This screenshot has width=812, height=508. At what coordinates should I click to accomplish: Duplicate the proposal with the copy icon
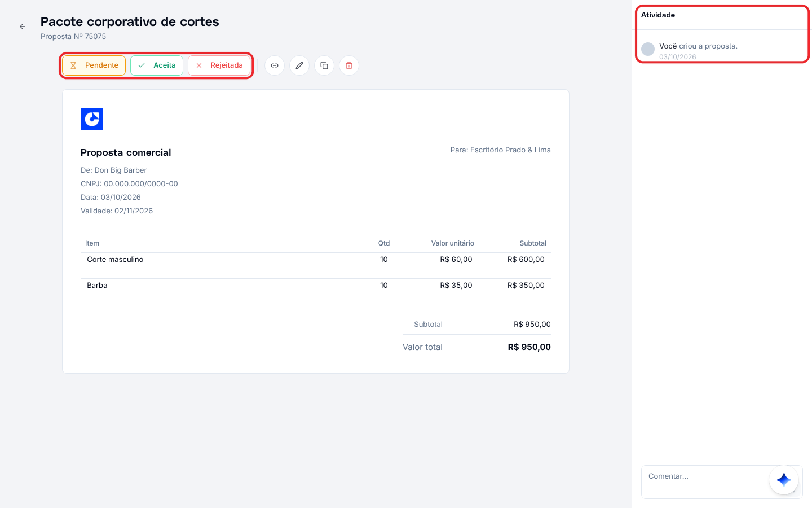(x=324, y=65)
